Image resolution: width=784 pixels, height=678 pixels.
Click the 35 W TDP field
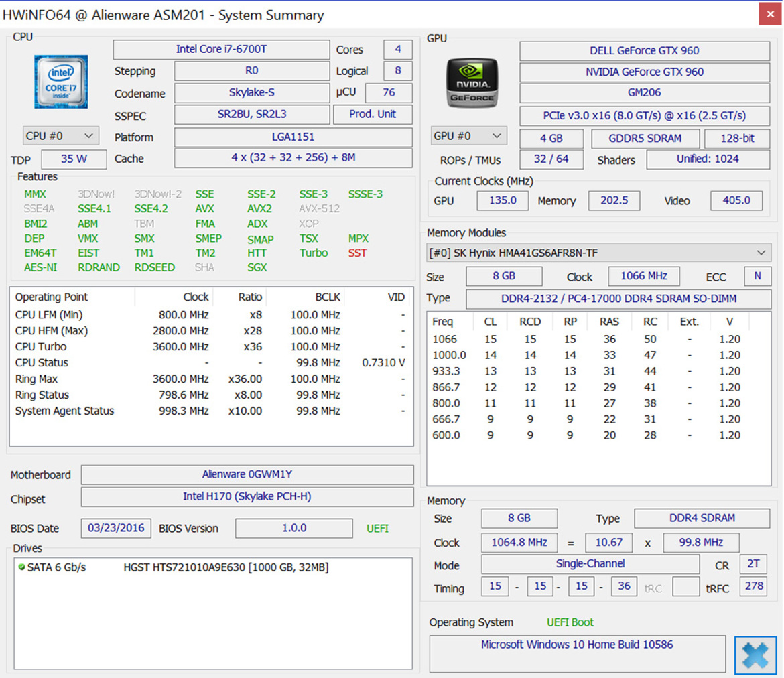pos(74,159)
